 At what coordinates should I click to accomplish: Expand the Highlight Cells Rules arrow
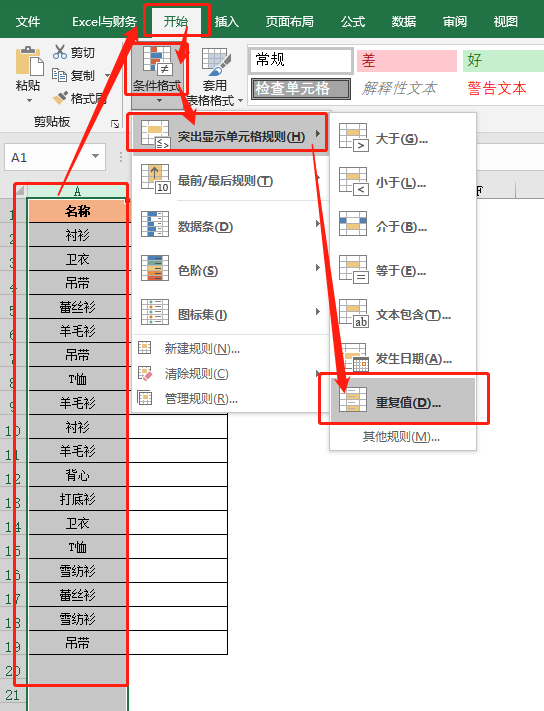click(318, 133)
